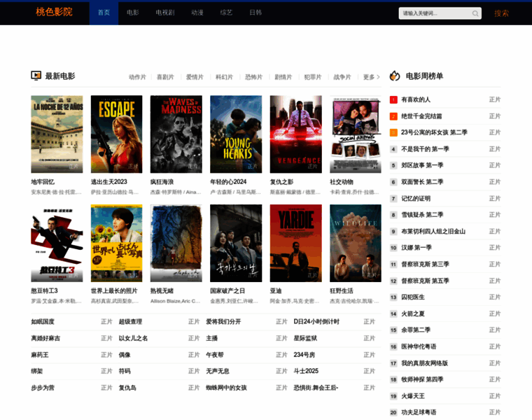The height and width of the screenshot is (420, 532).
Task: Open the 世界上最长的照片 poster
Action: 116,243
